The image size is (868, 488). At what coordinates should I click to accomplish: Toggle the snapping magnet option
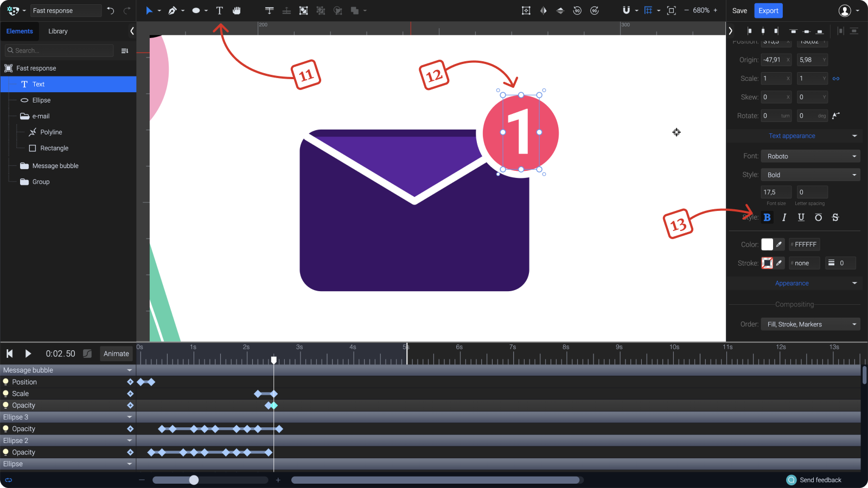tap(627, 10)
